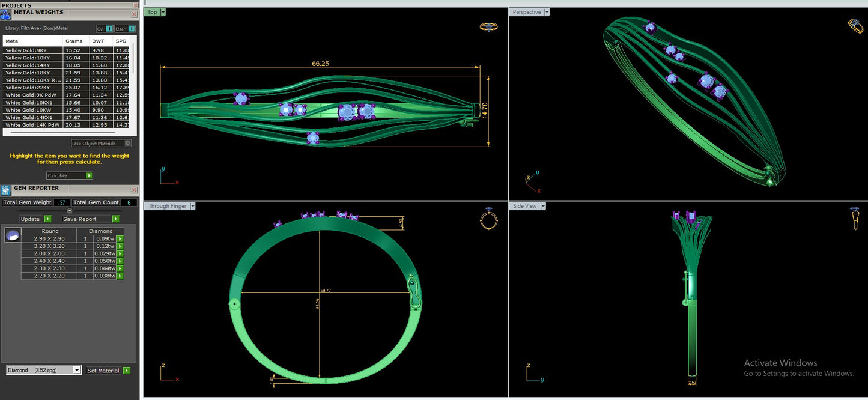Click the PROJECTS panel title
The height and width of the screenshot is (400, 868).
coord(17,5)
